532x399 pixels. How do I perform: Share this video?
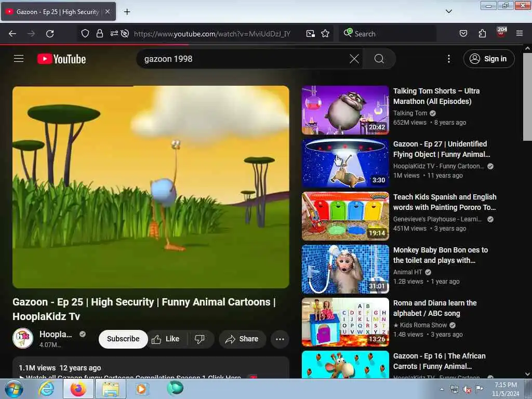[x=242, y=339]
